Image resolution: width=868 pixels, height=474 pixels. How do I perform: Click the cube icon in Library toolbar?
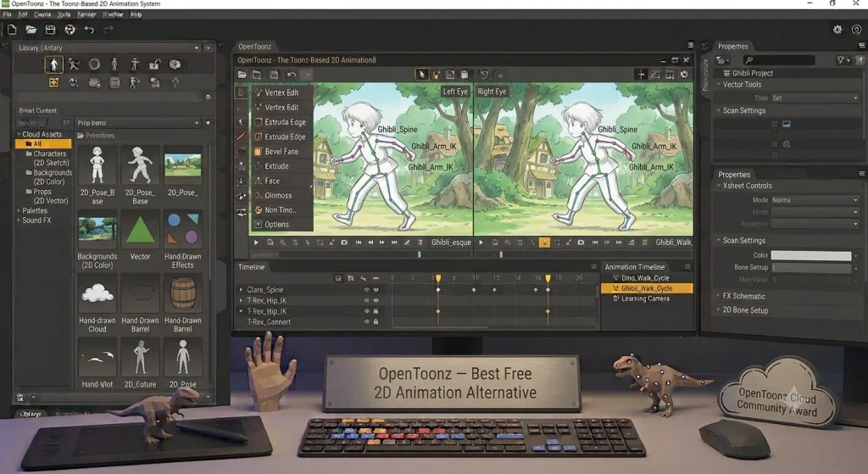(175, 64)
